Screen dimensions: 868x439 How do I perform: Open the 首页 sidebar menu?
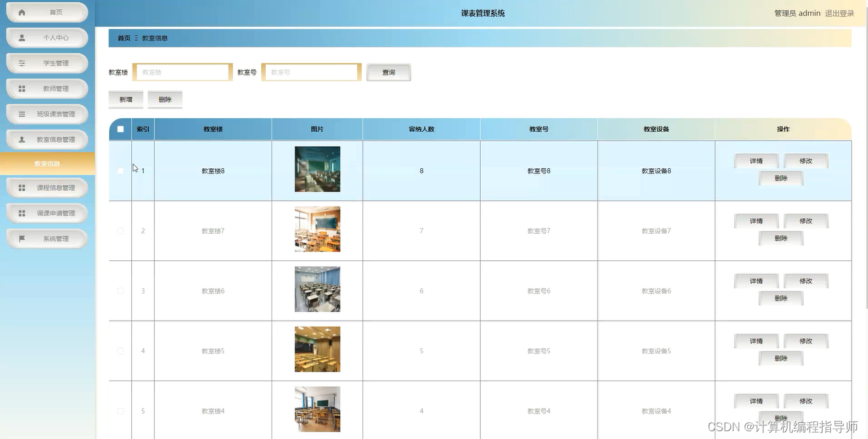[47, 12]
